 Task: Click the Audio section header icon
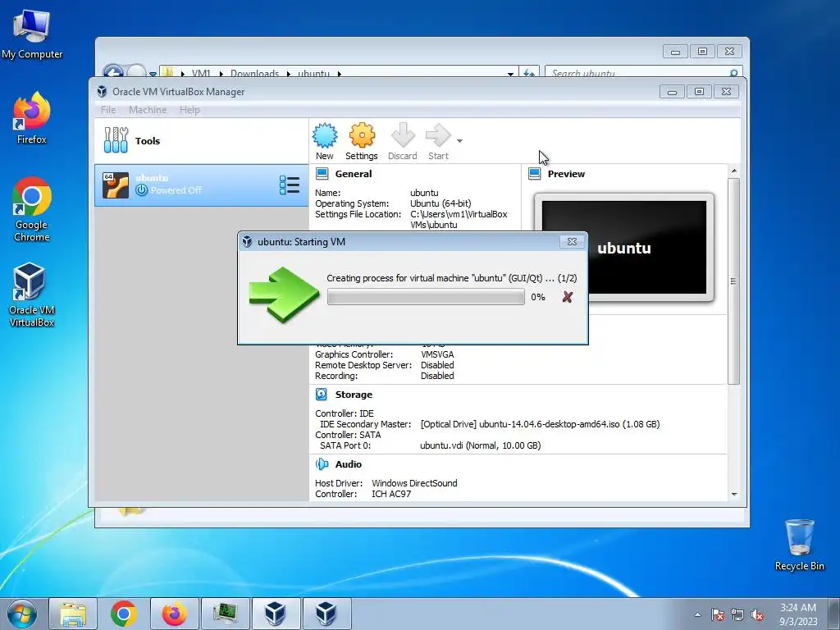(x=322, y=464)
